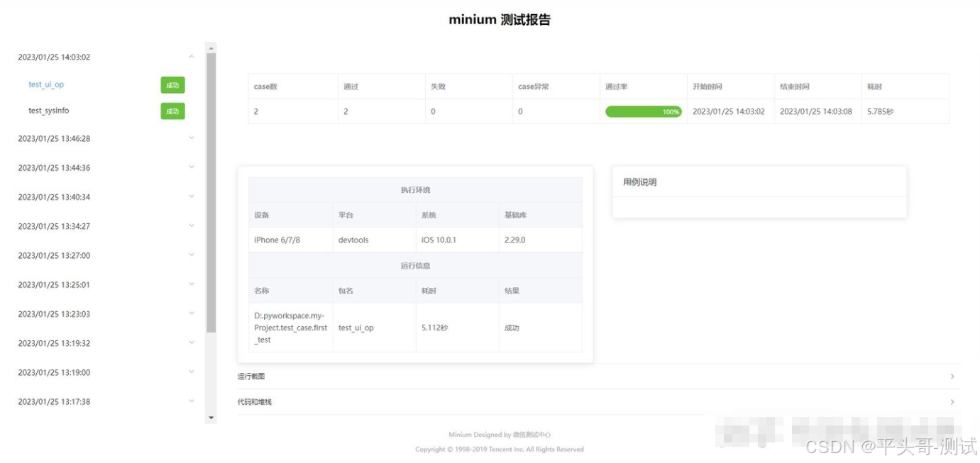Click the 成功 badge next to test_ui_op
This screenshot has height=463, width=980.
pyautogui.click(x=172, y=85)
